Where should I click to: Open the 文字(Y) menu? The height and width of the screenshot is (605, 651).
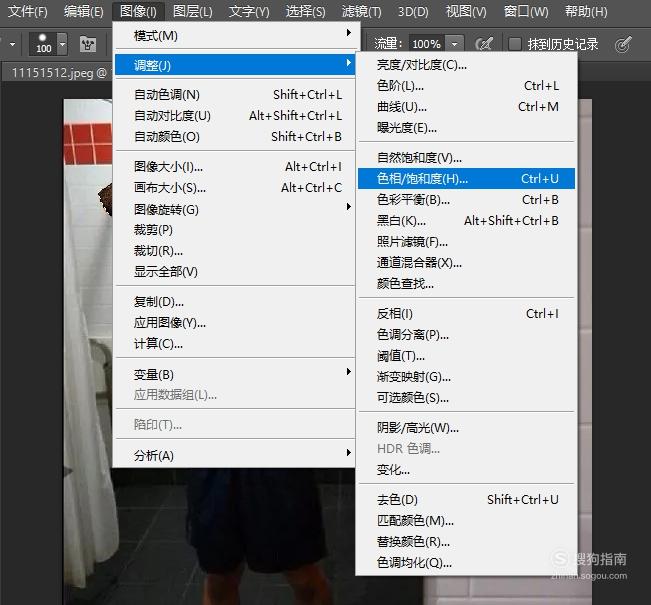click(249, 11)
